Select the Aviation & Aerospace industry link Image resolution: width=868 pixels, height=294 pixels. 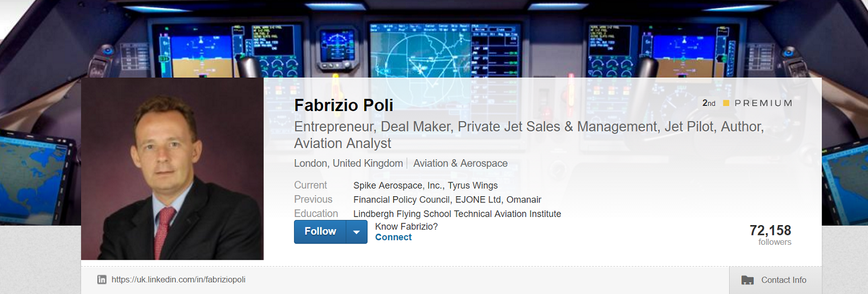460,163
